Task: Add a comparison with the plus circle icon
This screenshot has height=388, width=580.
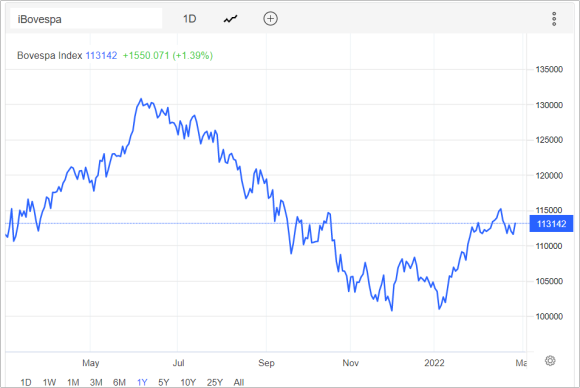Action: (270, 18)
